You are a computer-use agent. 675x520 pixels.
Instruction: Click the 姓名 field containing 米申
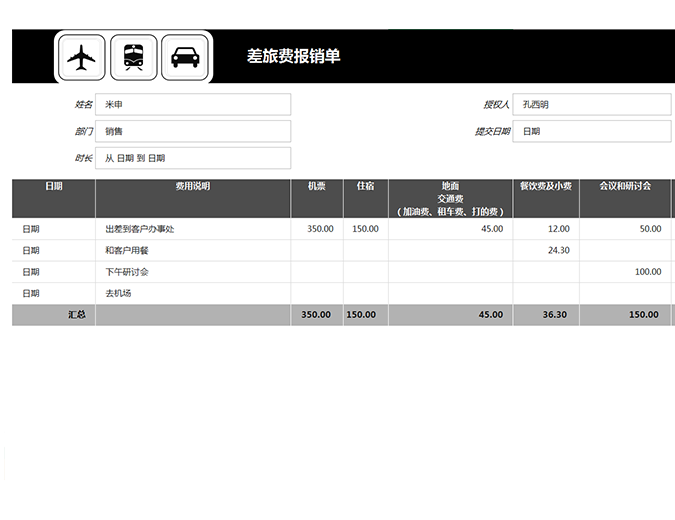(x=193, y=104)
